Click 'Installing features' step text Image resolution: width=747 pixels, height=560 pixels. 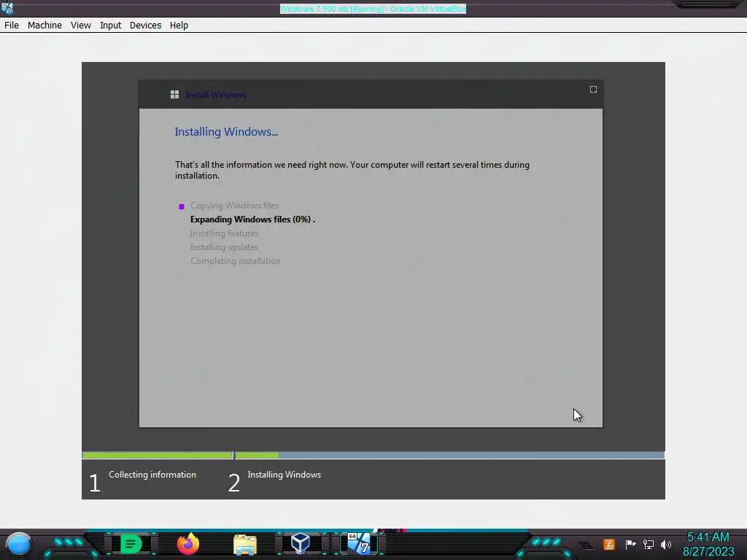click(x=224, y=233)
